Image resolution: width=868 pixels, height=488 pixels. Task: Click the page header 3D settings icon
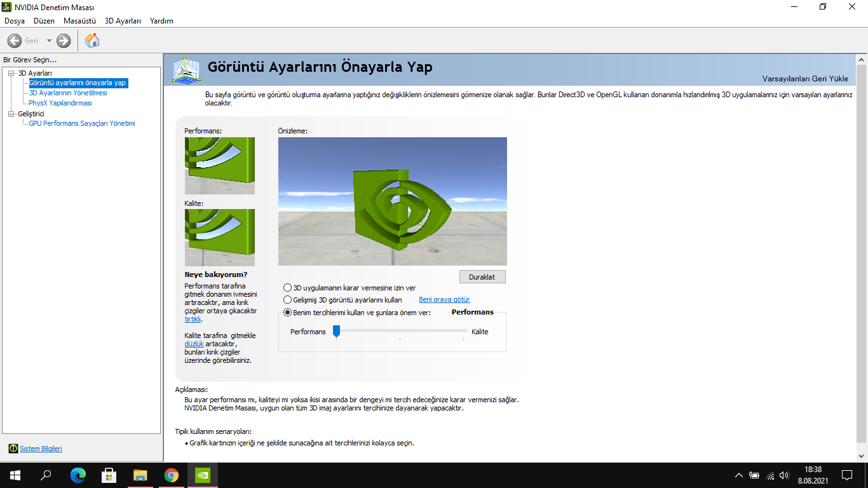pyautogui.click(x=187, y=69)
